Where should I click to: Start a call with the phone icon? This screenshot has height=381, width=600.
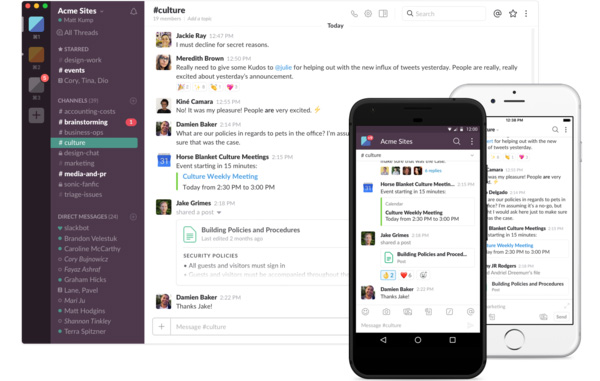tap(354, 14)
